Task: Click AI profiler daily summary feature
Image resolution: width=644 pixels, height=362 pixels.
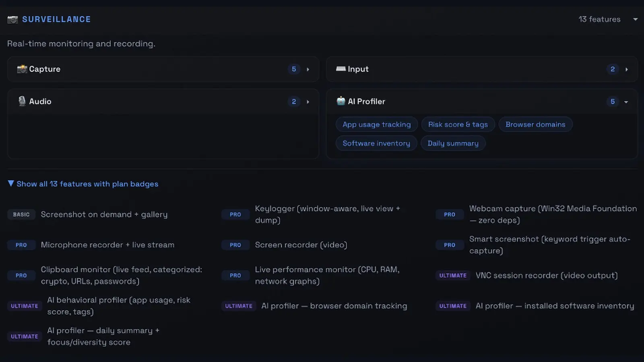Action: coord(103,336)
